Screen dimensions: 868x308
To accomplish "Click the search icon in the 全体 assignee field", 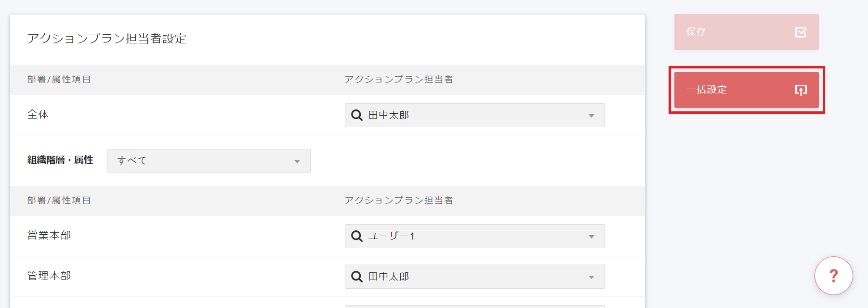I will 356,115.
